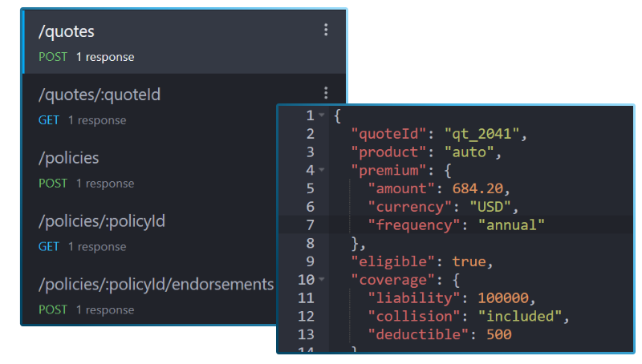642x364 pixels.
Task: Click the "USD" currency value
Action: pos(490,207)
